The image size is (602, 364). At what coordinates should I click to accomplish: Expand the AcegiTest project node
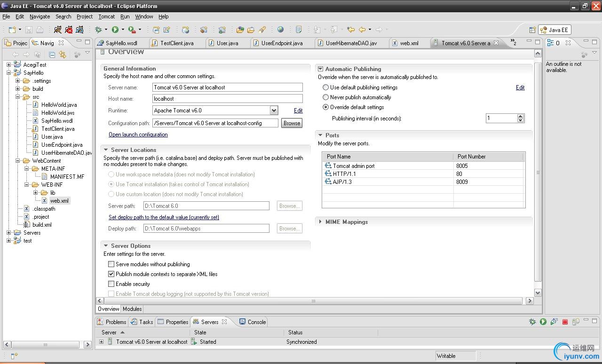pos(9,65)
